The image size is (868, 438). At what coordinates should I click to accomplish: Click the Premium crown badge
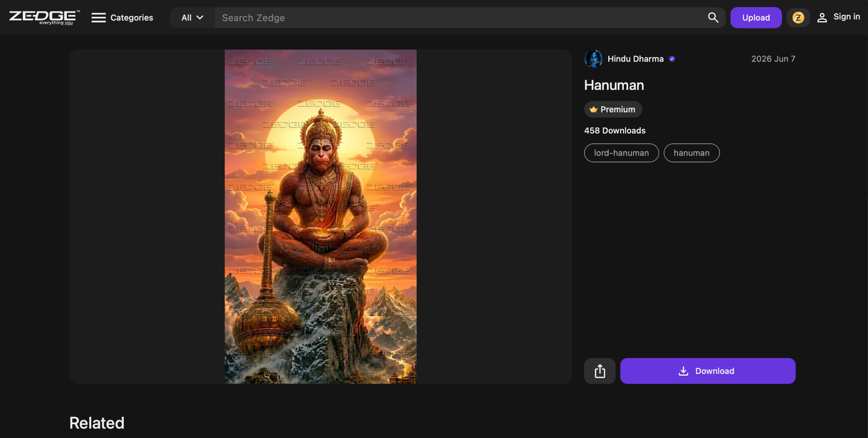(x=613, y=110)
